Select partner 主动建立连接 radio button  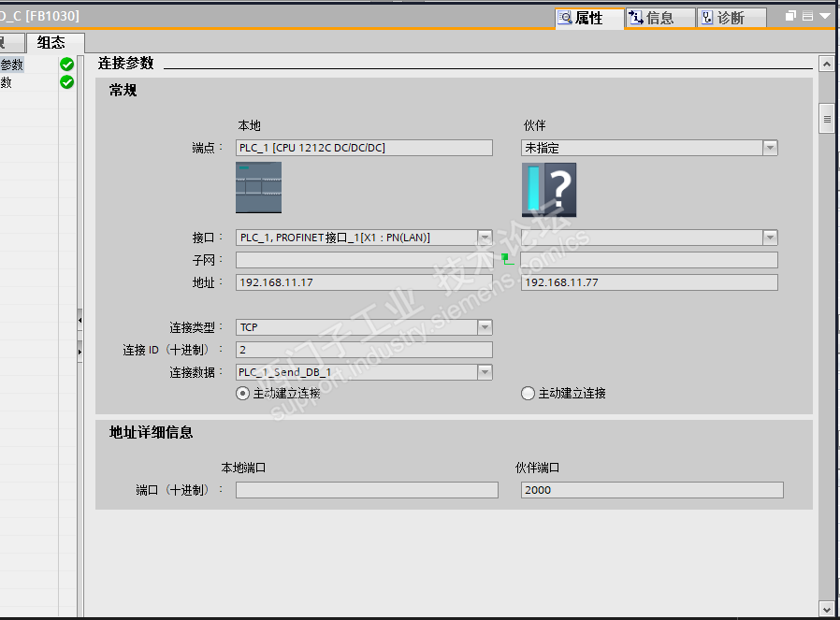pos(528,394)
